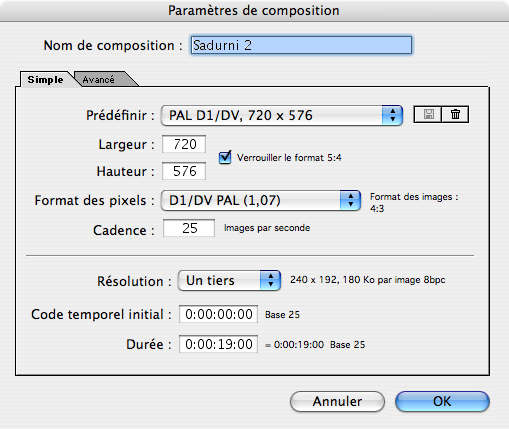This screenshot has width=509, height=429.
Task: Click the Hauteur field showing 576
Action: click(x=184, y=171)
